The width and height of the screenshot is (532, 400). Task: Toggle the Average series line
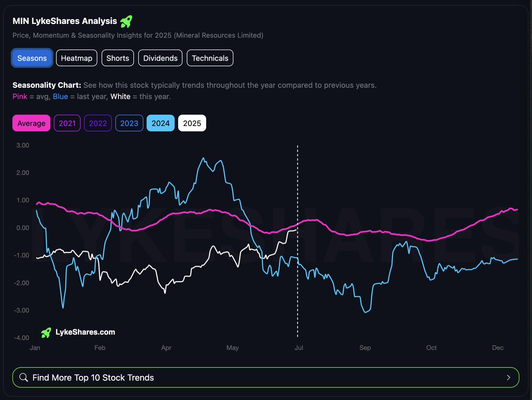point(31,123)
